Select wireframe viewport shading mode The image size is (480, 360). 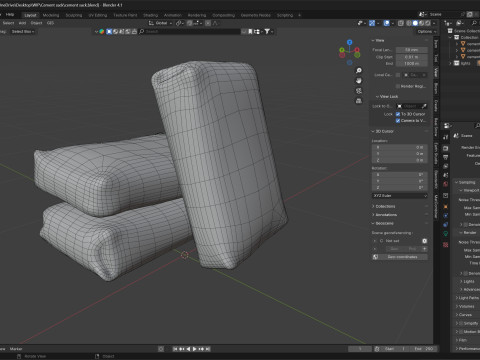point(409,23)
